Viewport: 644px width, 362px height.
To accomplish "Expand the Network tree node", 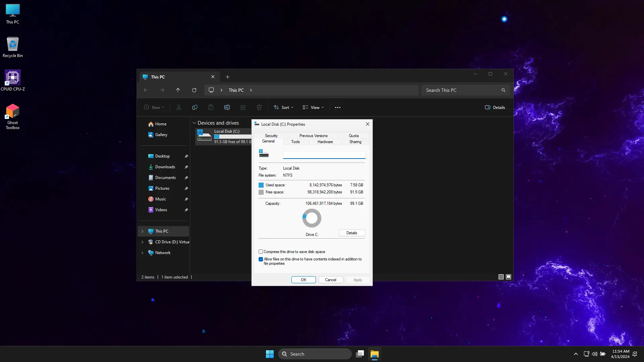I will tap(142, 253).
